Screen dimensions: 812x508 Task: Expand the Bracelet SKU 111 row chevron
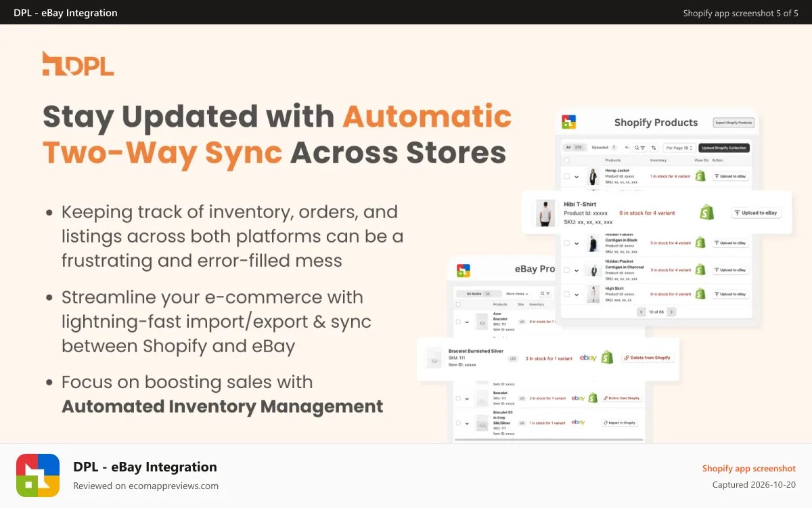pos(467,399)
